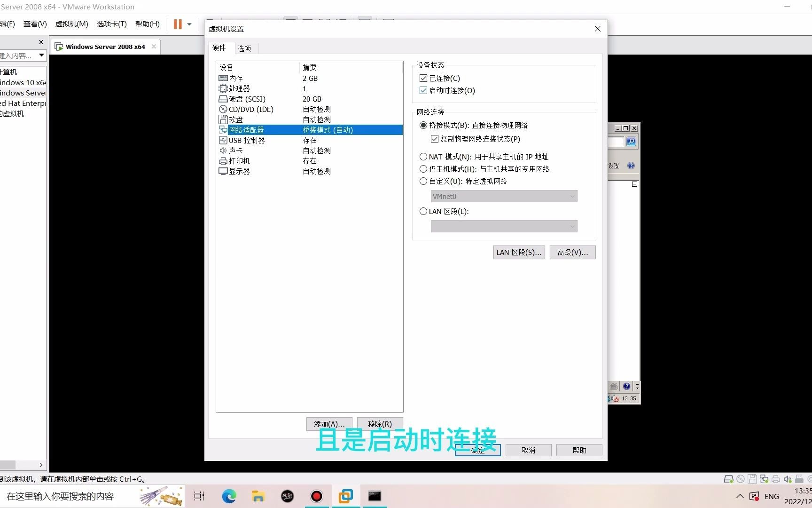This screenshot has height=508, width=812.
Task: Open VMware Workstation taskbar icon
Action: pos(346,496)
